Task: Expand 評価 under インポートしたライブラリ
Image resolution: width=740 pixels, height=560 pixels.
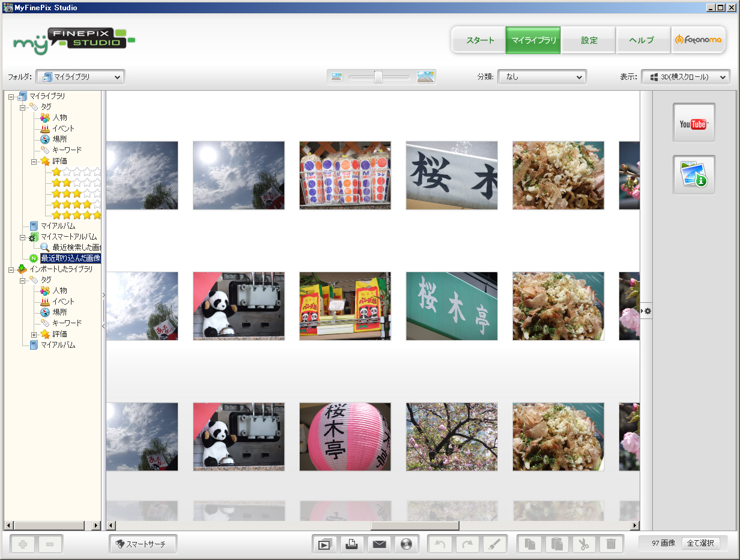Action: click(x=34, y=334)
